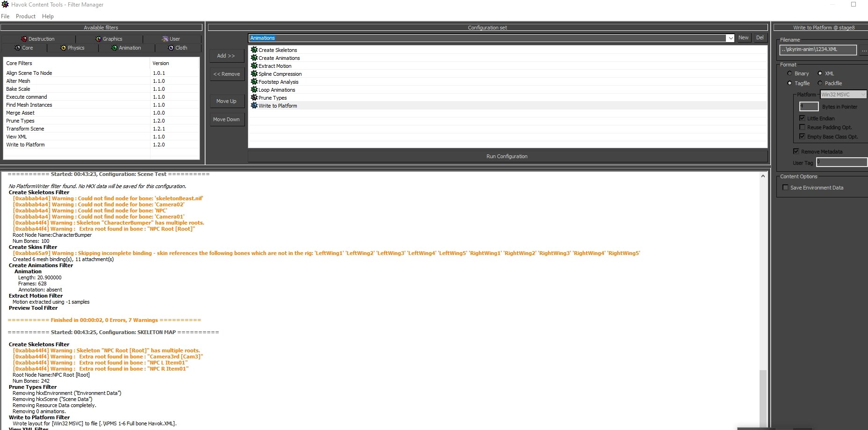Viewport: 868px width, 430px height.
Task: Click the Add >> button
Action: [227, 56]
